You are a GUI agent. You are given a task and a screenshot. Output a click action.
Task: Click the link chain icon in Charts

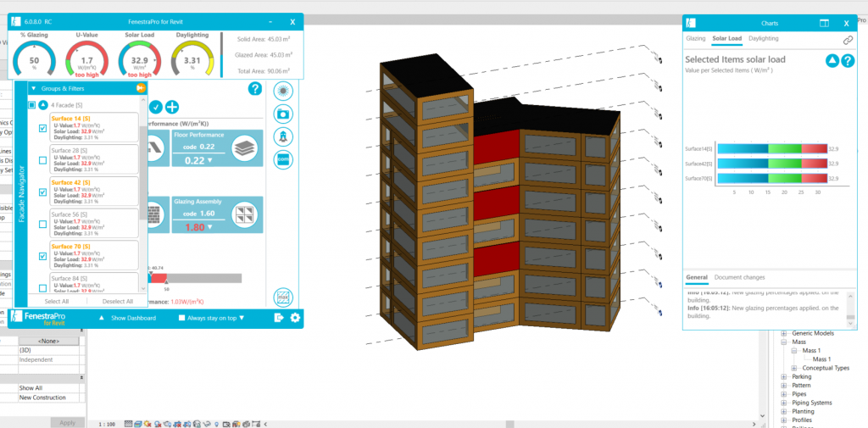tap(848, 40)
